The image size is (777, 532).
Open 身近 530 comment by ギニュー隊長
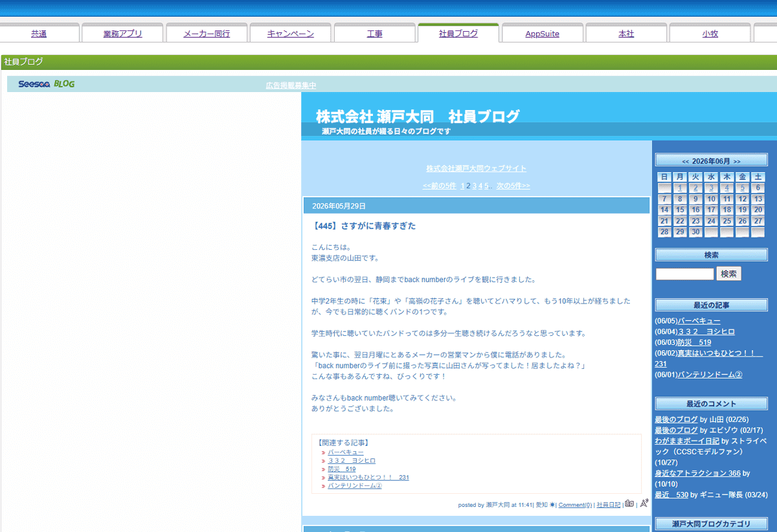[671, 494]
